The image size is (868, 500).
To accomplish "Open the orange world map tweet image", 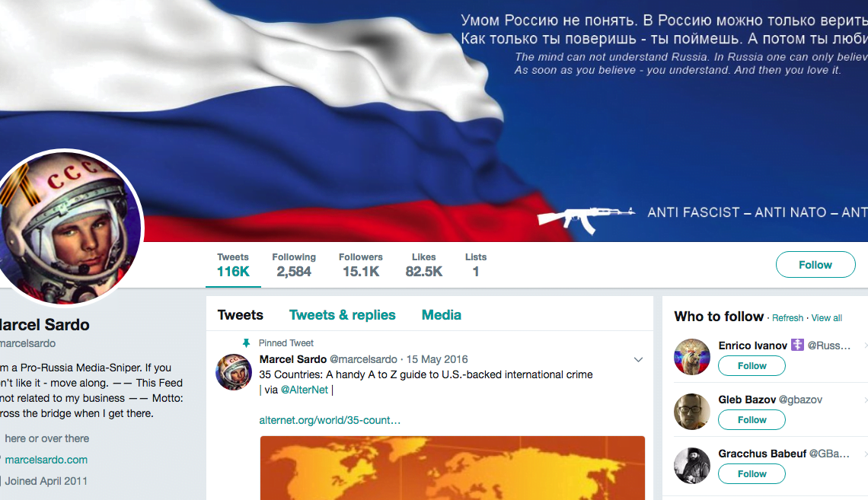I will [452, 468].
